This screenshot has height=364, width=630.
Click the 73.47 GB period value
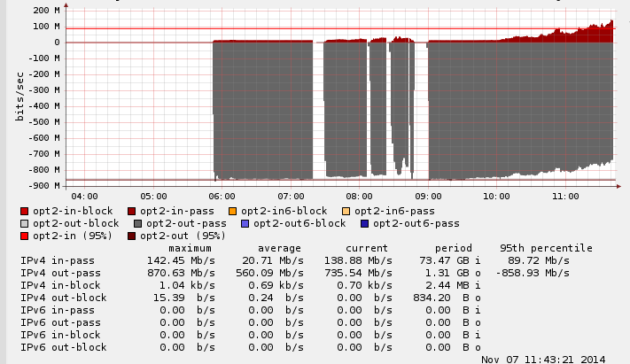pos(445,260)
